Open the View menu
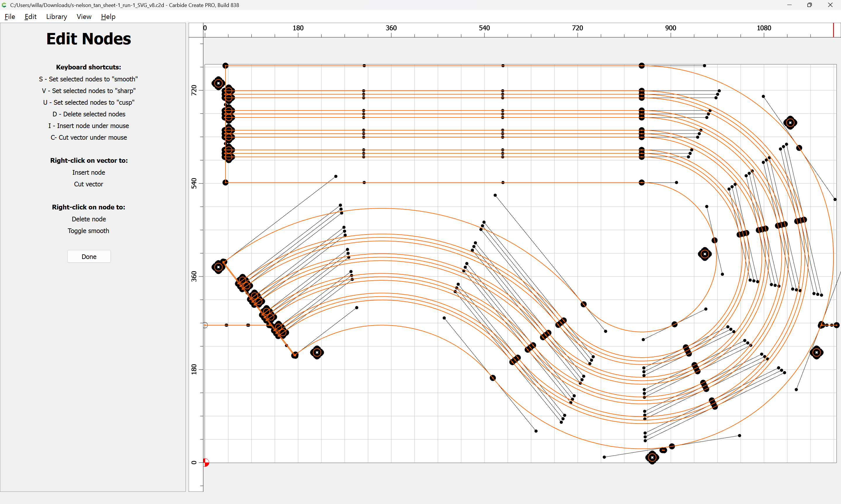841x504 pixels. [x=84, y=17]
